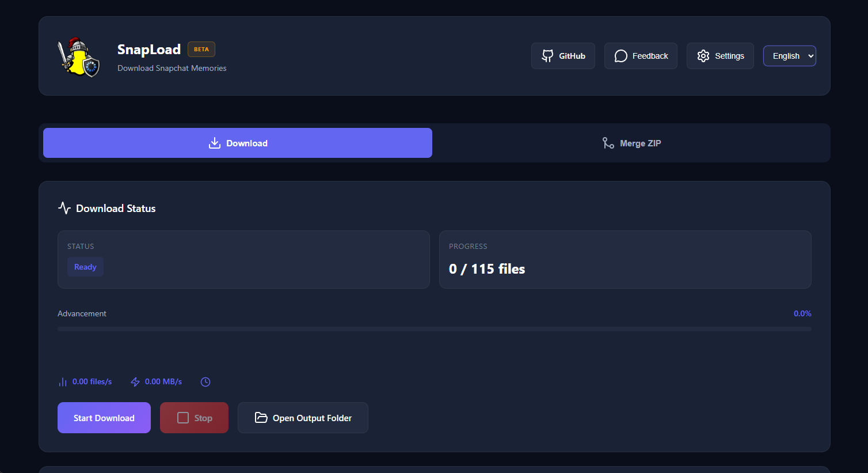Click the Advancement progress bar
The height and width of the screenshot is (473, 868).
434,329
